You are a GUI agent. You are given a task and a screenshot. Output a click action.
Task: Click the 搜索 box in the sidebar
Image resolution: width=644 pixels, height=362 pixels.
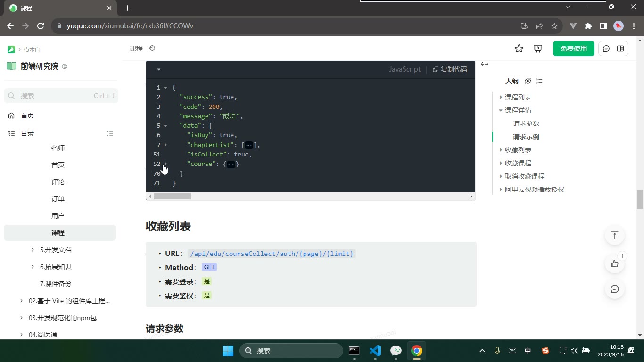tap(61, 96)
